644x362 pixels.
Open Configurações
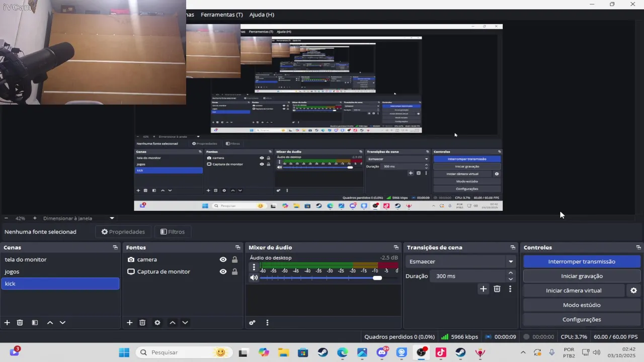582,319
